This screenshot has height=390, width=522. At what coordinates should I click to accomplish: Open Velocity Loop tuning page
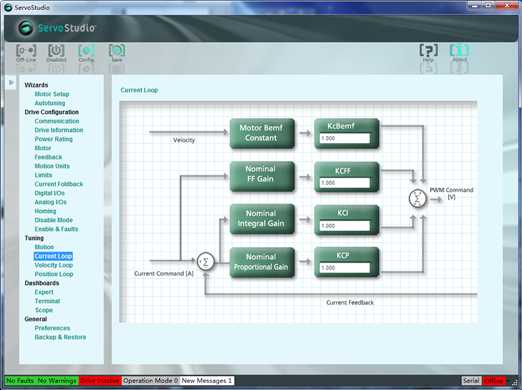[54, 265]
